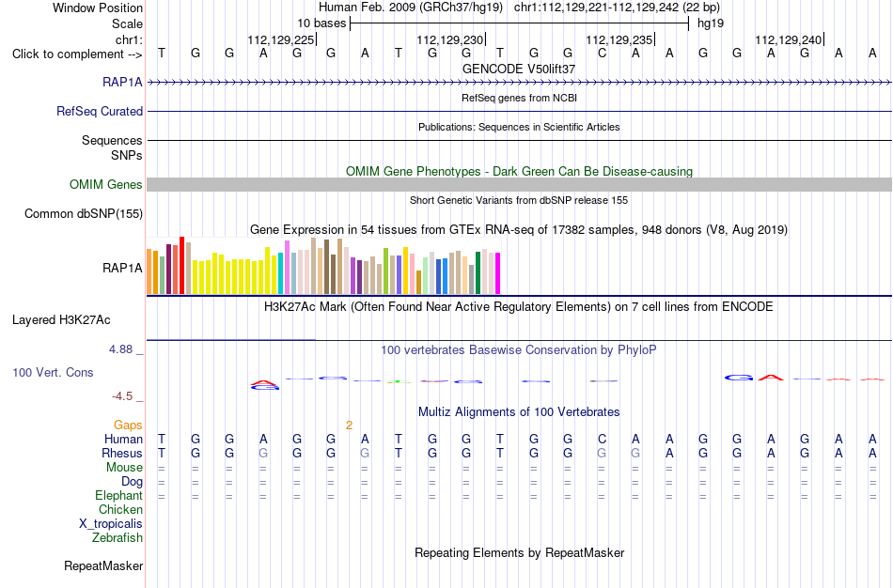Click the GTEx Gene Expression in 54 tissues title

519,230
